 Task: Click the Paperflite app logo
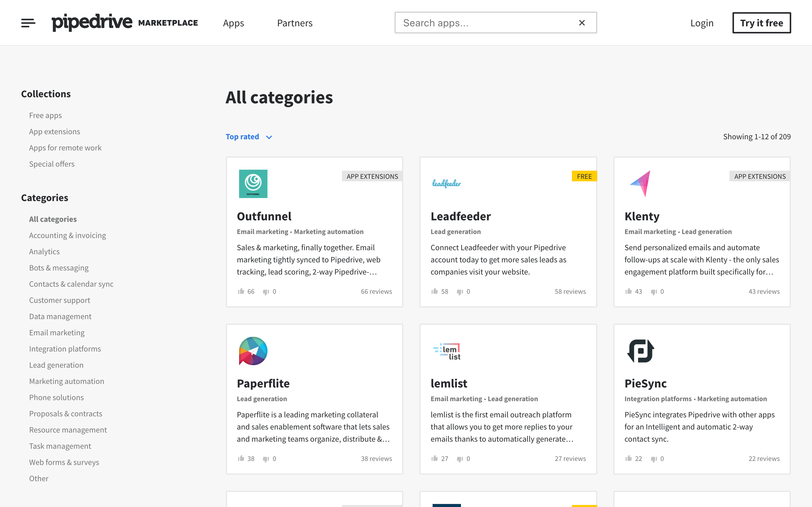click(253, 351)
